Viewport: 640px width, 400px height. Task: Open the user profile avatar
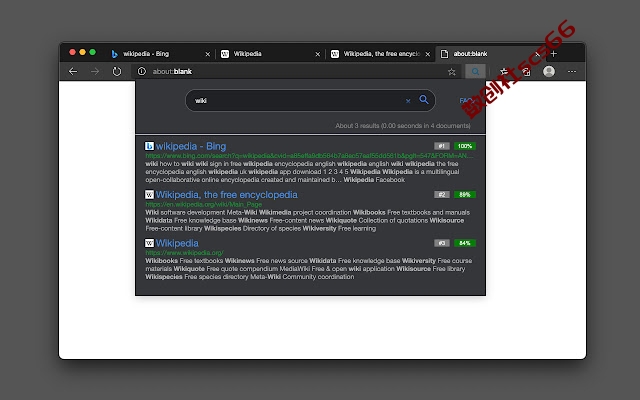pos(549,71)
